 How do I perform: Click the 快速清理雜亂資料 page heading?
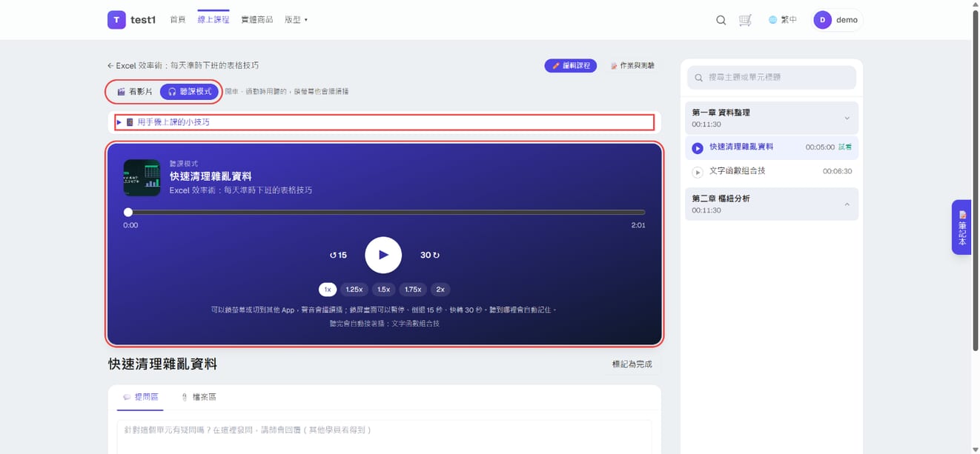click(x=162, y=364)
